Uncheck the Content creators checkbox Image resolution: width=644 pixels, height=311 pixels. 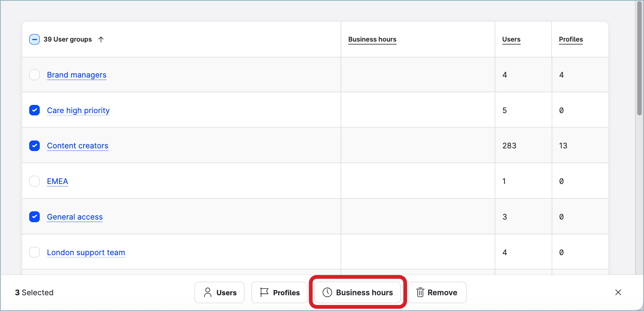pos(34,146)
